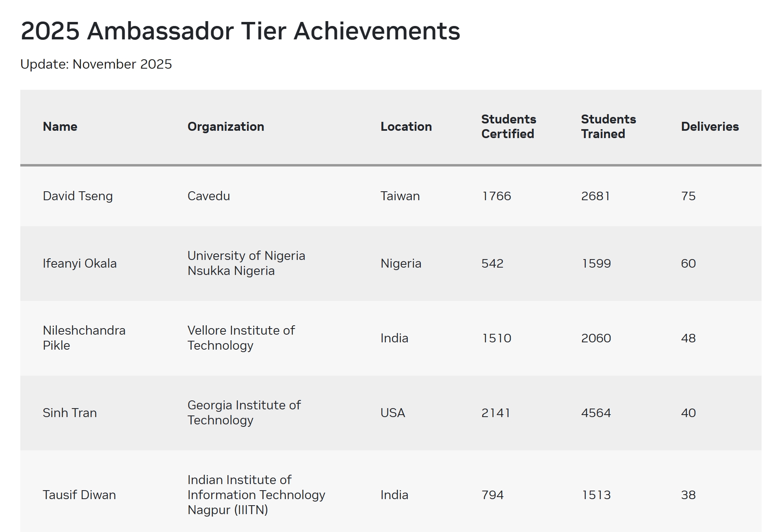The height and width of the screenshot is (532, 775).
Task: Click the Update: November 2025 text
Action: pos(96,64)
